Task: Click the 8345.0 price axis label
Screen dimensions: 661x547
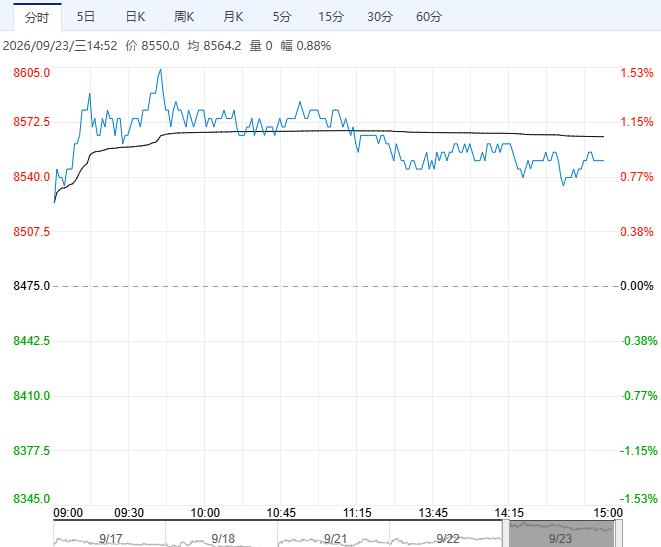Action: (x=31, y=499)
